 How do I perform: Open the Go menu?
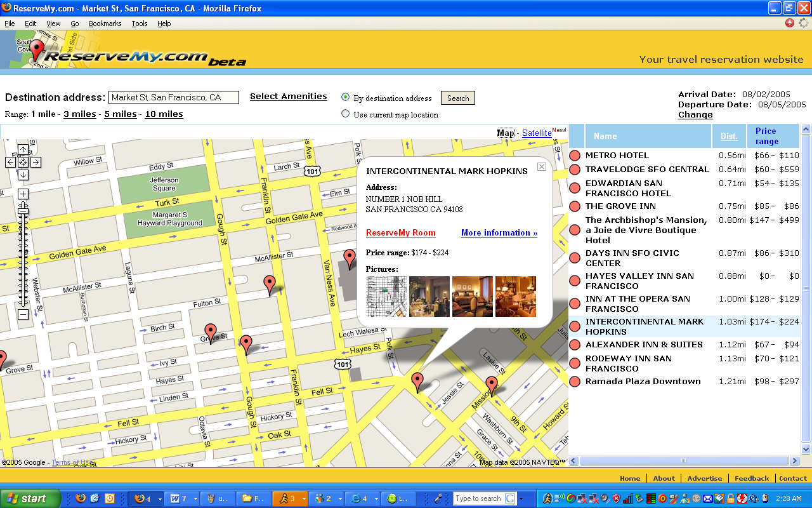click(75, 23)
